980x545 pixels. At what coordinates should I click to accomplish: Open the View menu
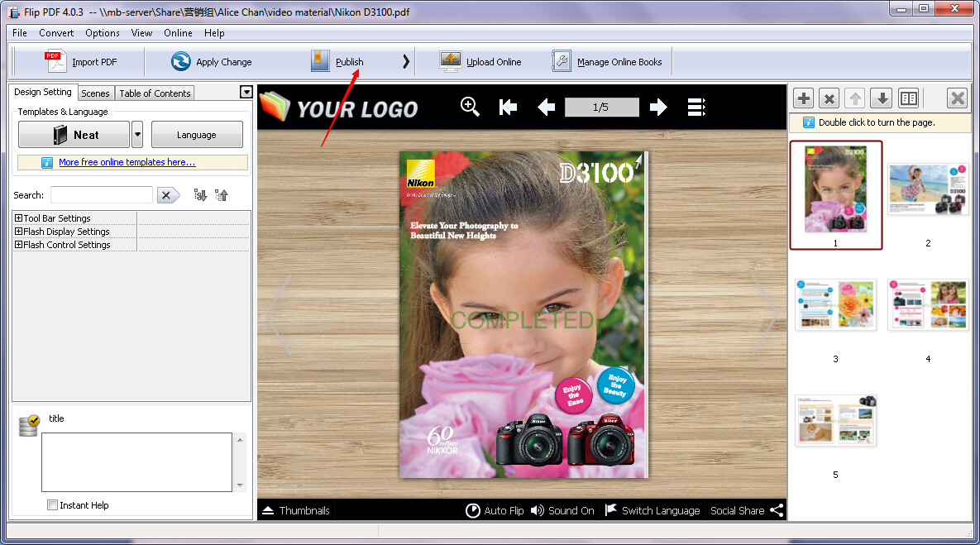tap(142, 33)
